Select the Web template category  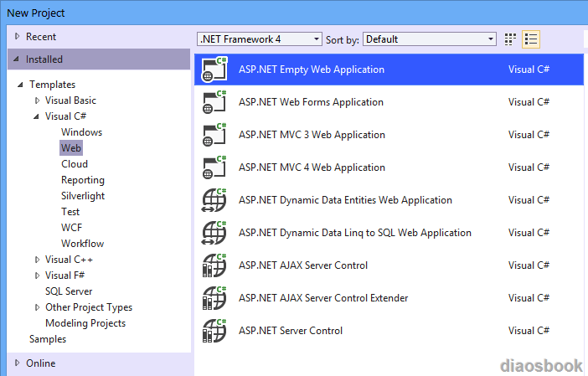[71, 147]
